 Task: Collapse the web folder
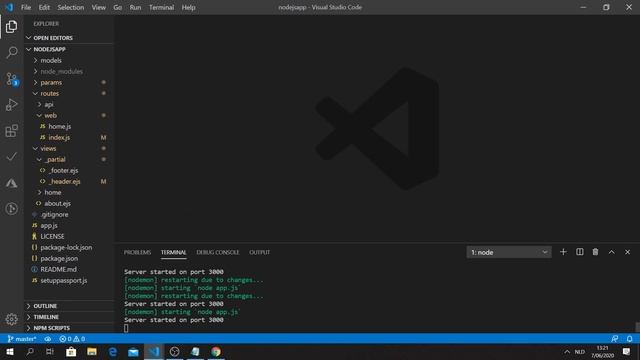coord(69,116)
